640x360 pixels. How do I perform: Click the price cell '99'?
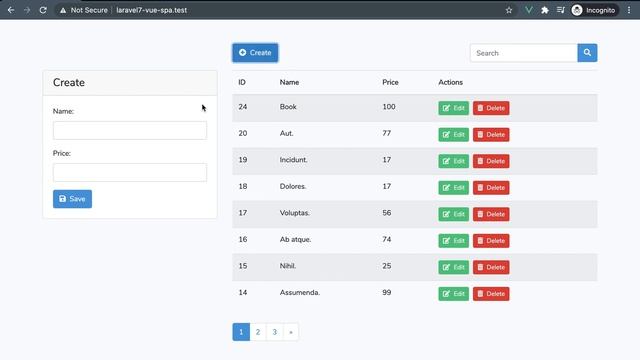387,293
